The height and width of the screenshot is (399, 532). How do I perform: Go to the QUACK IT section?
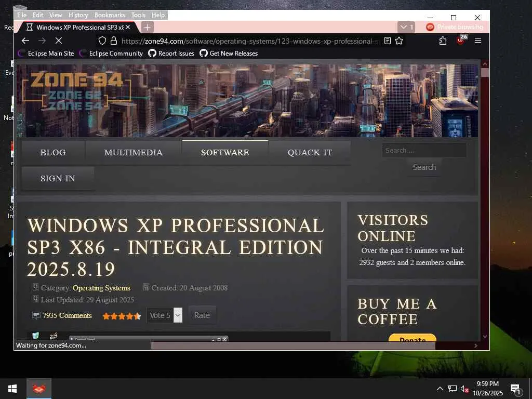tap(310, 153)
